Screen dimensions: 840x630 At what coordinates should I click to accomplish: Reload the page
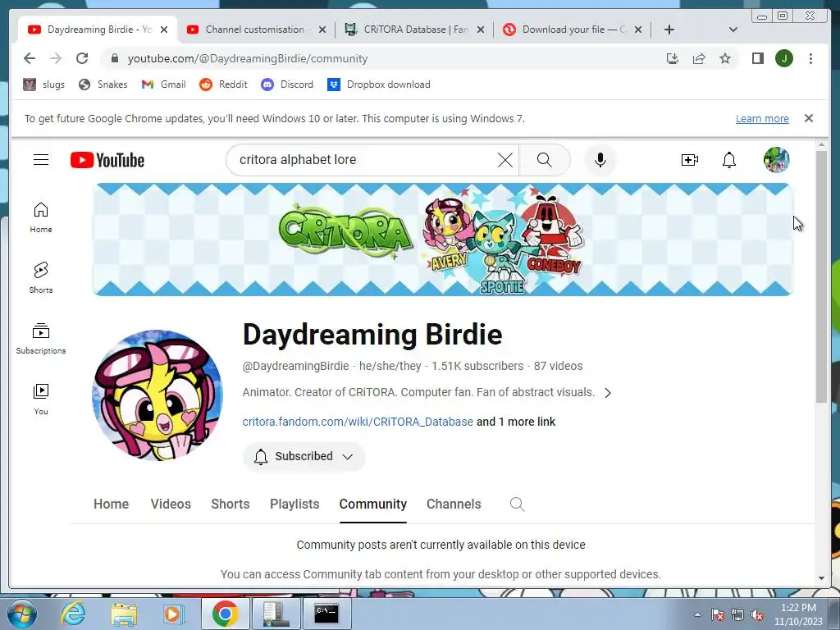(82, 58)
